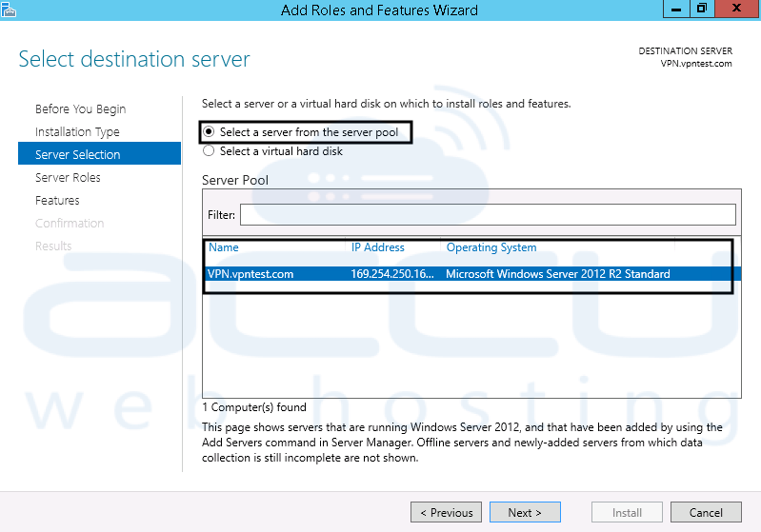Click the Previous button
Image resolution: width=761 pixels, height=532 pixels.
coord(446,513)
